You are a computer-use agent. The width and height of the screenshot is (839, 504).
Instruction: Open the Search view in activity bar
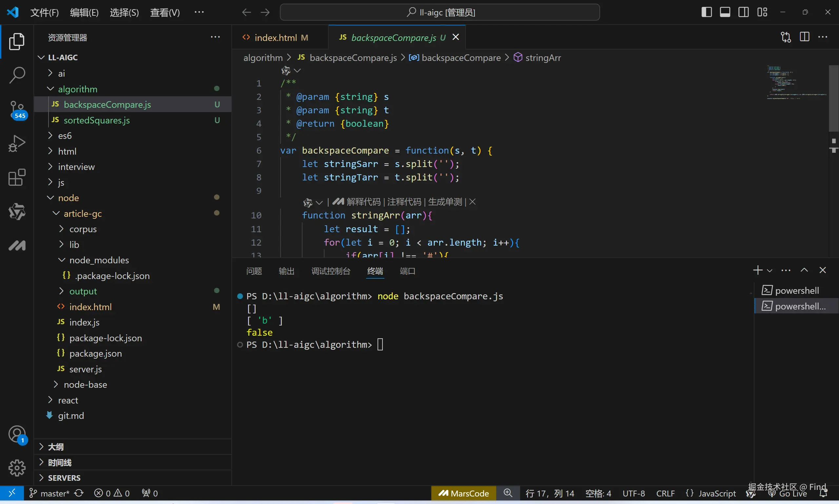point(17,75)
